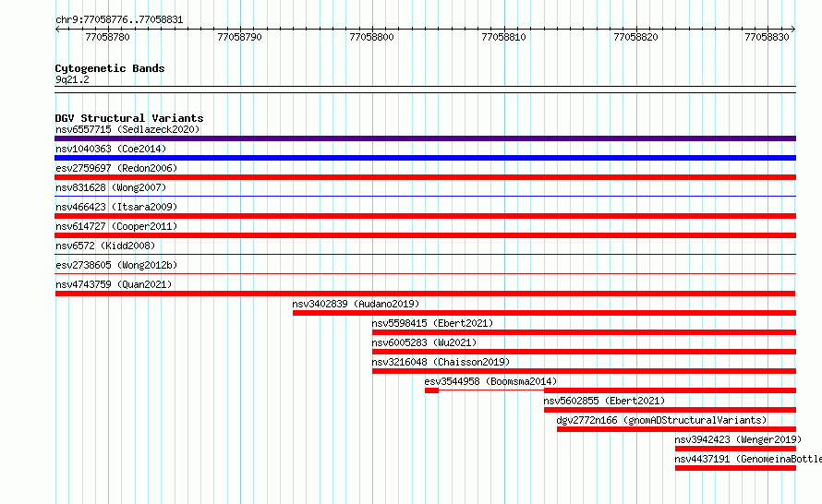Image resolution: width=822 pixels, height=504 pixels.
Task: Open nsv6572 (Kidd2008) label
Action: click(x=105, y=246)
